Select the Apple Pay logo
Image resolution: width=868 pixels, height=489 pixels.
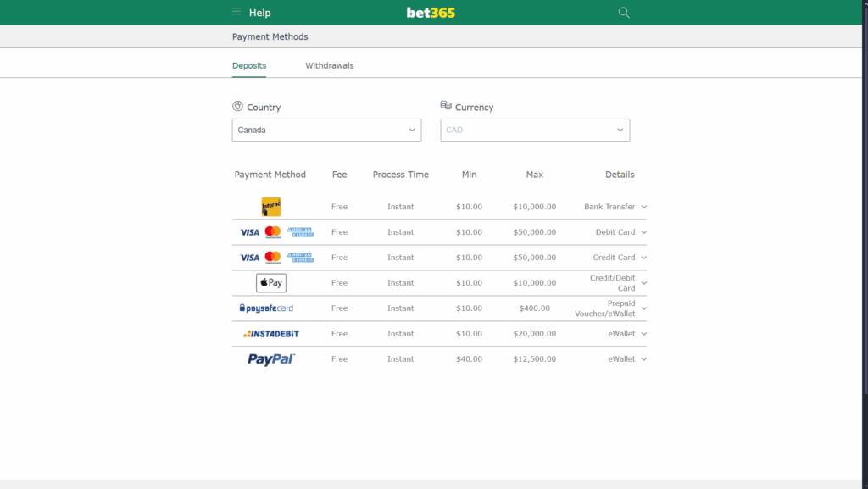270,282
